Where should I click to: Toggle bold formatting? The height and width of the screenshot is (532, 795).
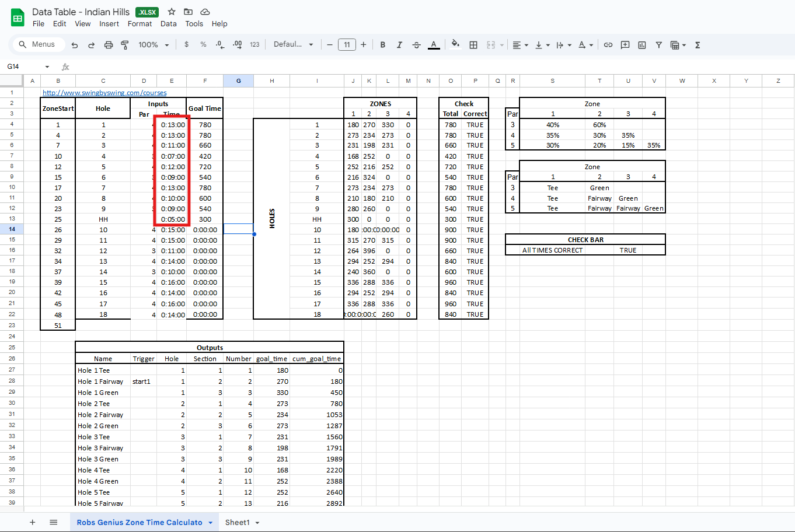pyautogui.click(x=383, y=45)
